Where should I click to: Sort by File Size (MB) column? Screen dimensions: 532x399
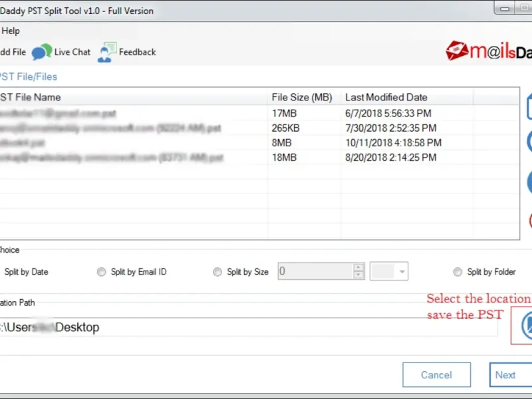point(302,97)
